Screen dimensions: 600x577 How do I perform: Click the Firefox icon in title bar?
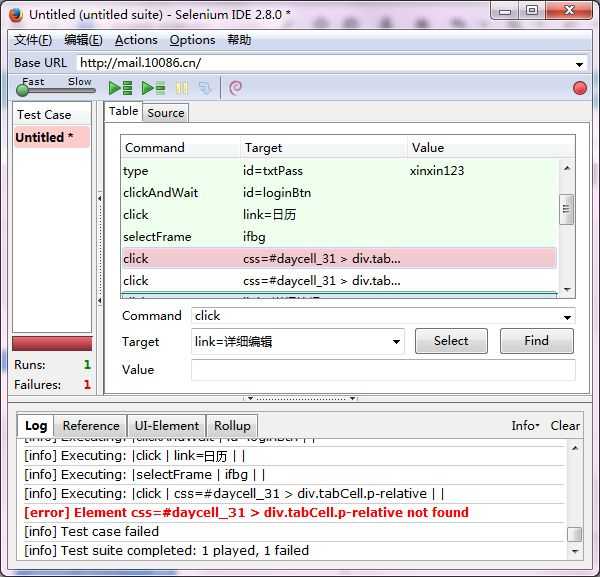16,15
